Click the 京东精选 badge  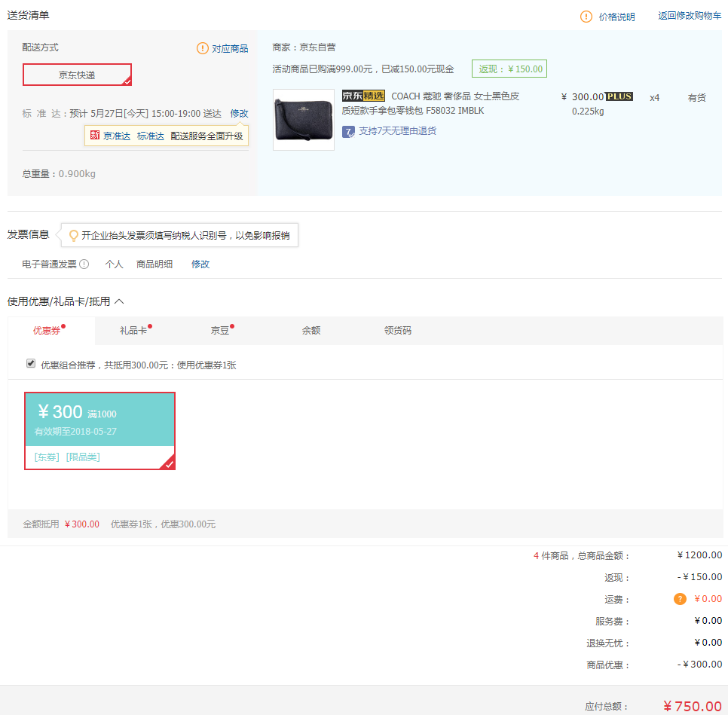click(x=363, y=96)
